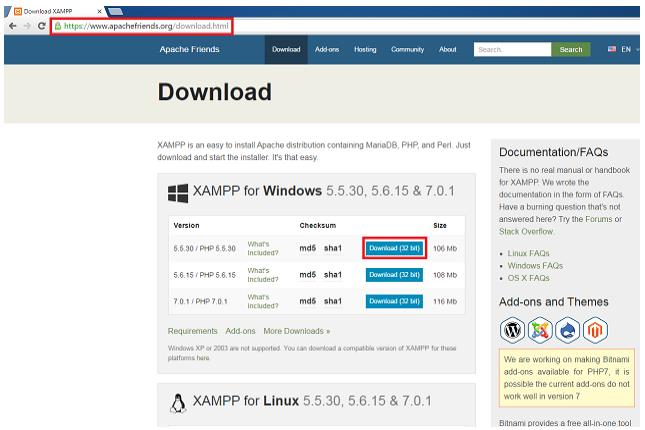Click the Documentation/FAQs heading
The image size is (645, 430).
click(x=553, y=152)
